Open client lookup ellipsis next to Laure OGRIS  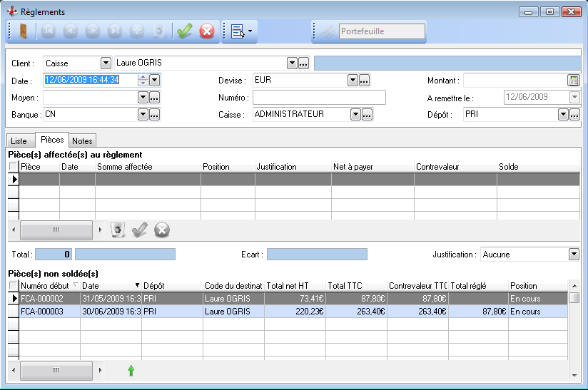click(x=303, y=63)
